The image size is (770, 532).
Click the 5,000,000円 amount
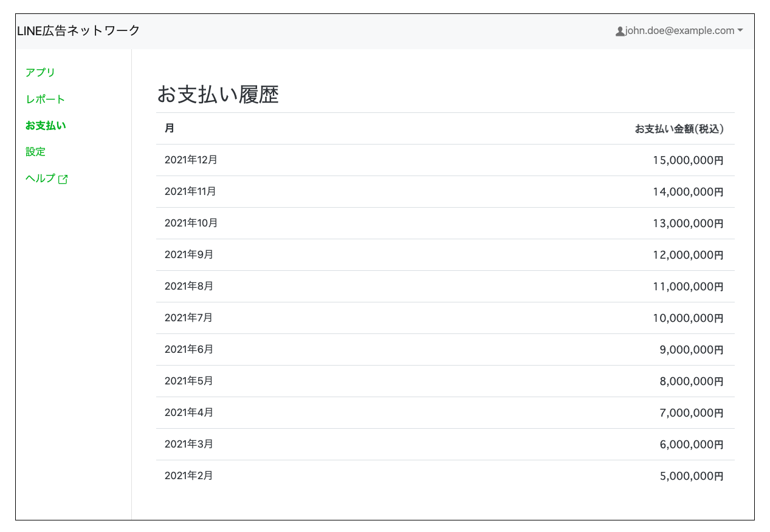click(692, 476)
